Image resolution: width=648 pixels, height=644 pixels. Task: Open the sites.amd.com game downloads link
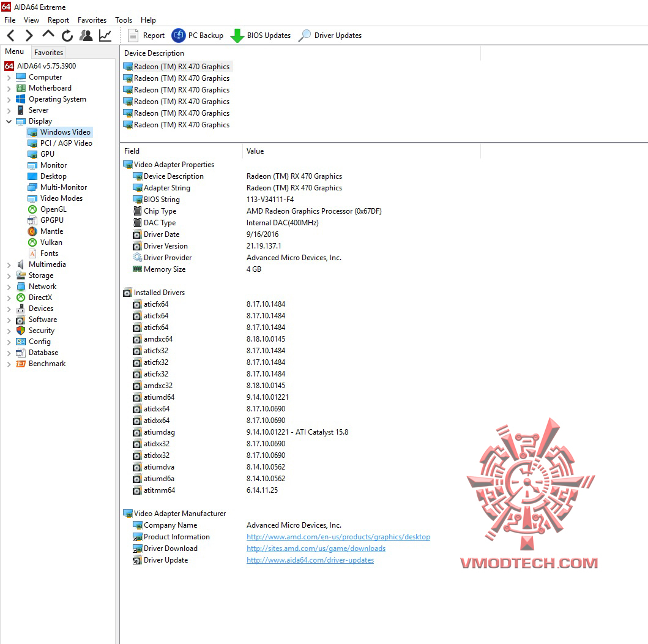click(x=316, y=549)
